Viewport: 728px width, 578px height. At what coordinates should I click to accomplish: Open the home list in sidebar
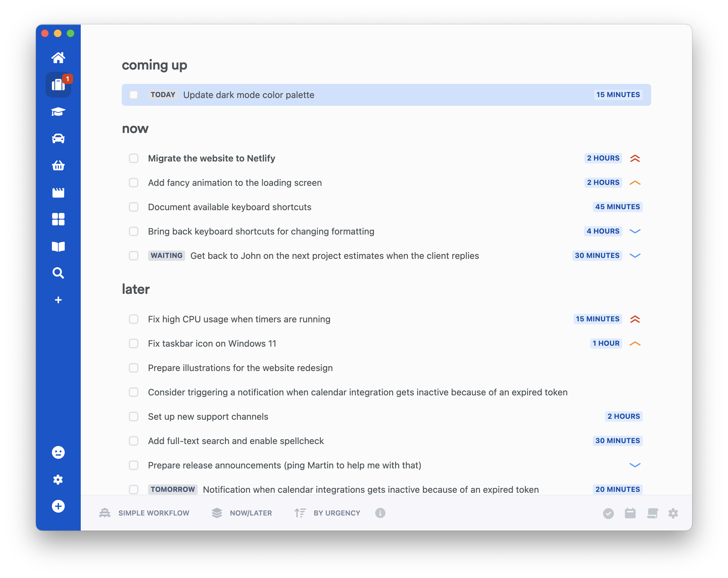[58, 58]
